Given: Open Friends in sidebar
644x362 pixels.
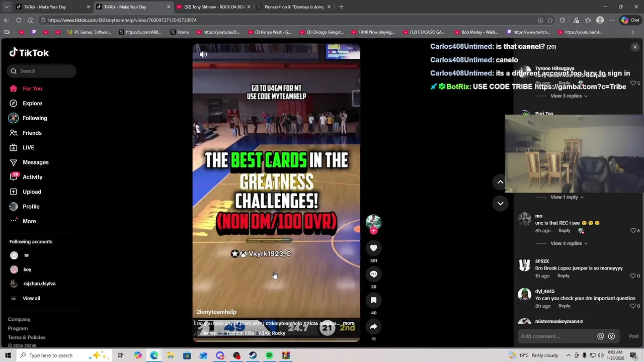Looking at the screenshot, I should (x=32, y=133).
